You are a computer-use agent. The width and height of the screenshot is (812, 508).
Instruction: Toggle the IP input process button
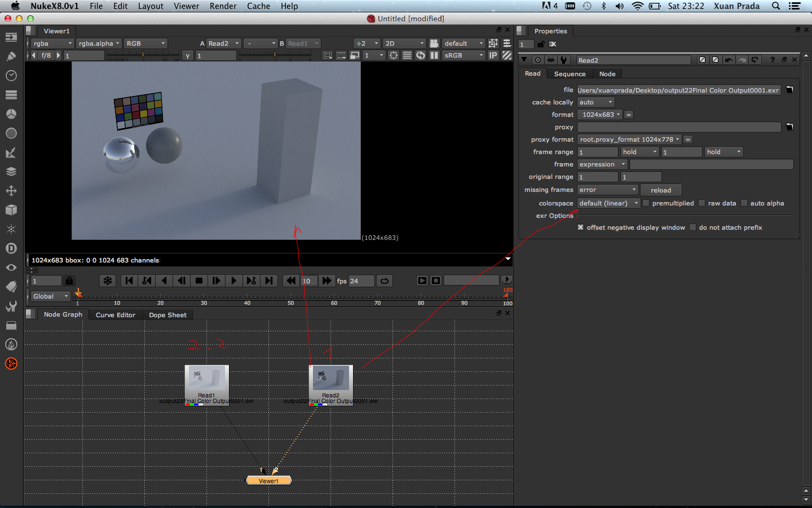click(493, 55)
